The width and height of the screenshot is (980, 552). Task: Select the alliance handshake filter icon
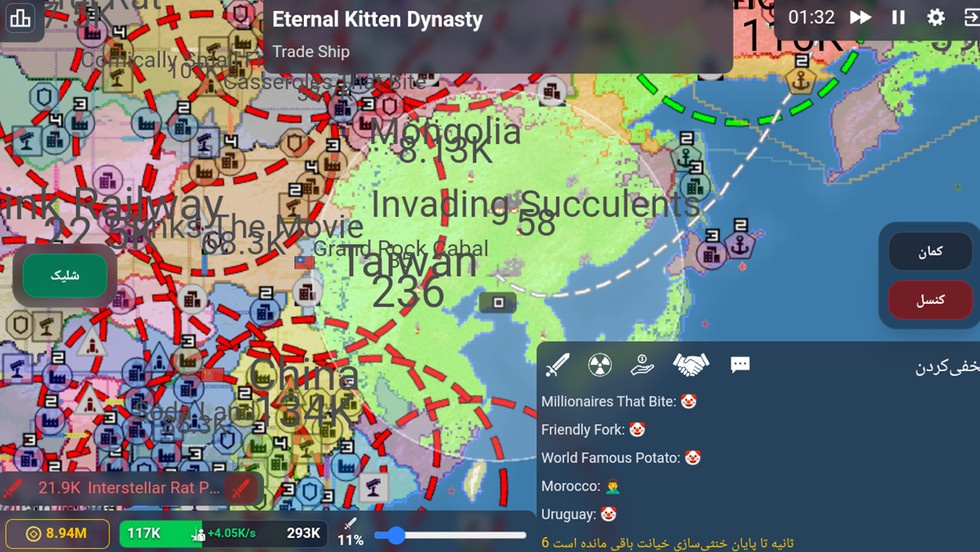[691, 365]
